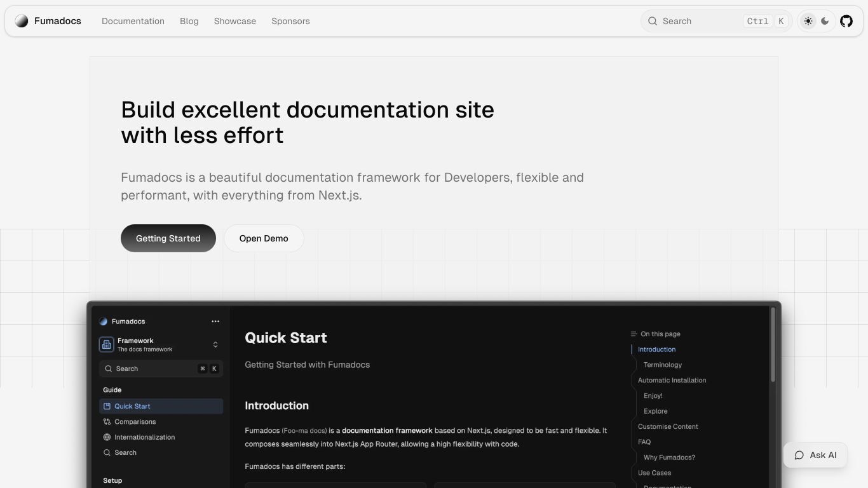Click the Getting Started button

pos(168,238)
